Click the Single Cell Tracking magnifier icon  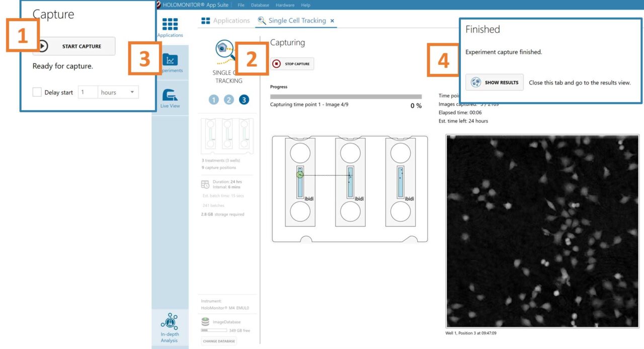click(262, 21)
